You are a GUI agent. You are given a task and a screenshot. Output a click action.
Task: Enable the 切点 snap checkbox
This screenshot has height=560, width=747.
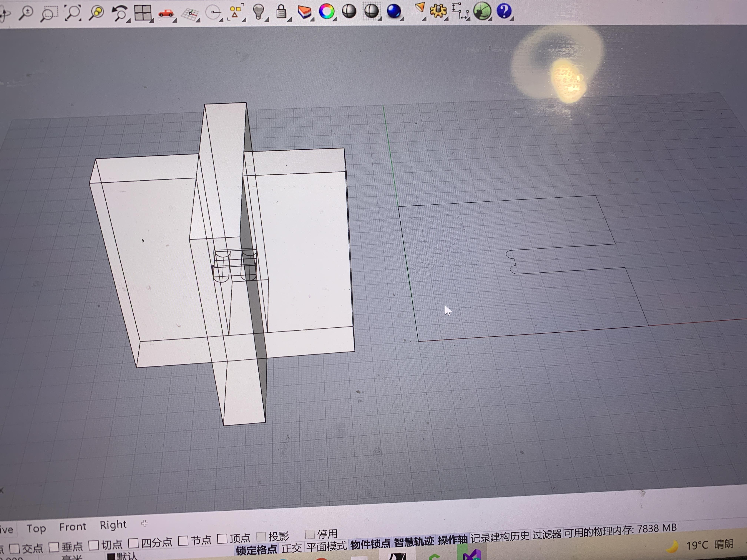click(x=94, y=545)
